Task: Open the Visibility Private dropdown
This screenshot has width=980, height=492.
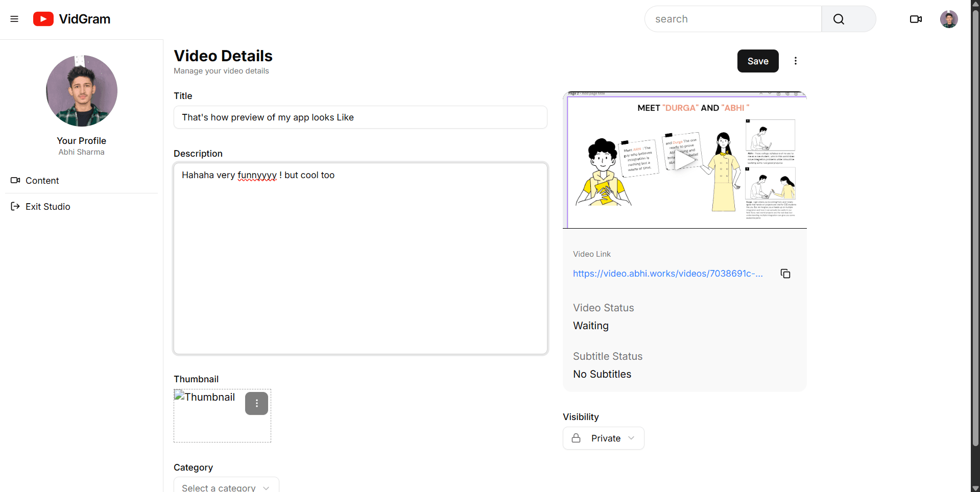Action: (603, 438)
